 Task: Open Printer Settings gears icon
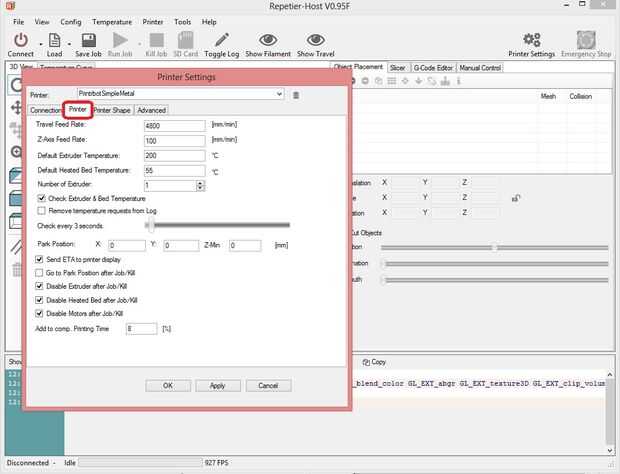532,40
